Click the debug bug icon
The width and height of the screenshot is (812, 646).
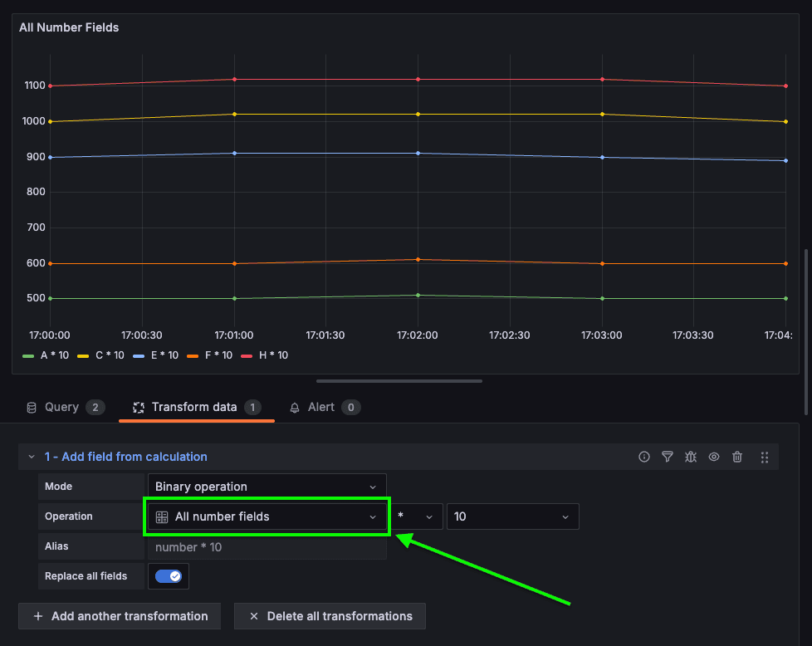[690, 457]
